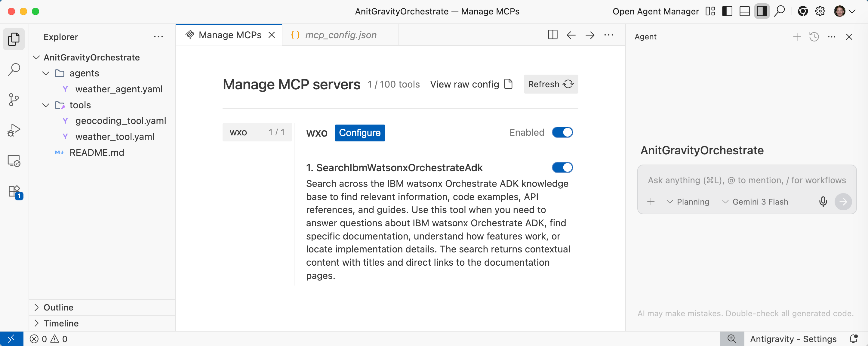Click the blue Configure button
Viewport: 868px width, 346px height.
359,133
